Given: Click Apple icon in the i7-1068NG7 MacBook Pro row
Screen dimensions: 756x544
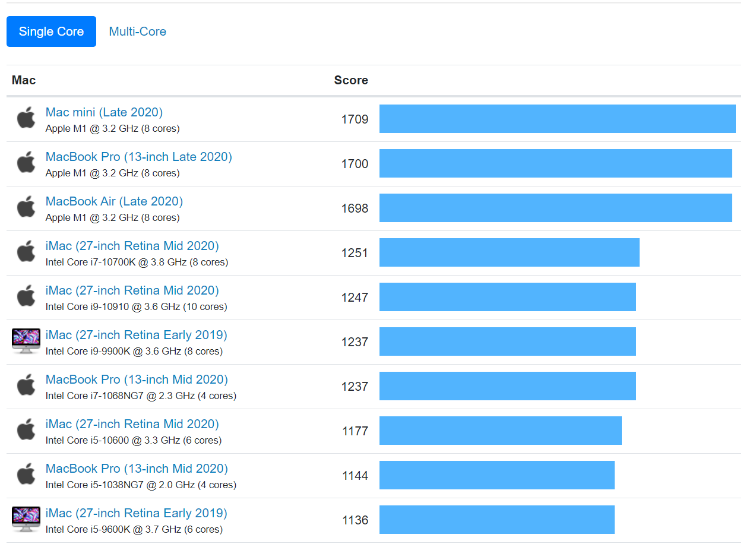Looking at the screenshot, I should tap(26, 385).
